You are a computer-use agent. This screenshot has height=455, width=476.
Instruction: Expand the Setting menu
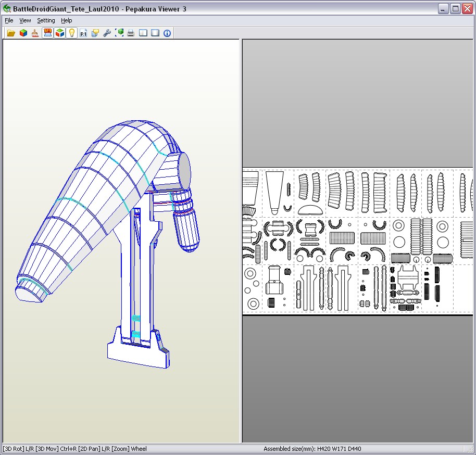coord(46,20)
